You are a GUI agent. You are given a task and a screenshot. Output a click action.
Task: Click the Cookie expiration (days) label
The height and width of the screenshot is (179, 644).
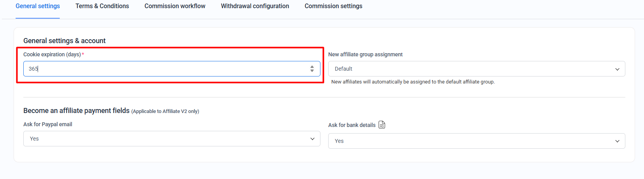(52, 54)
